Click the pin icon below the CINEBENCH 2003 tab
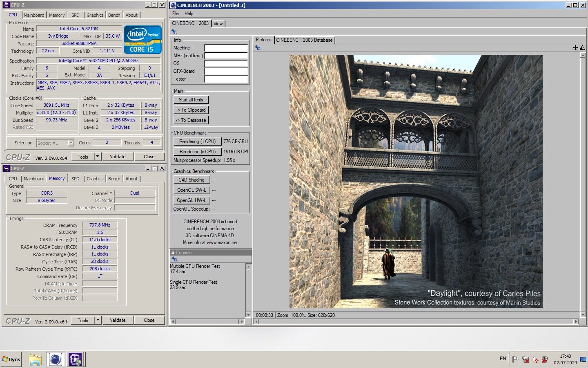This screenshot has height=368, width=588. coord(174,31)
